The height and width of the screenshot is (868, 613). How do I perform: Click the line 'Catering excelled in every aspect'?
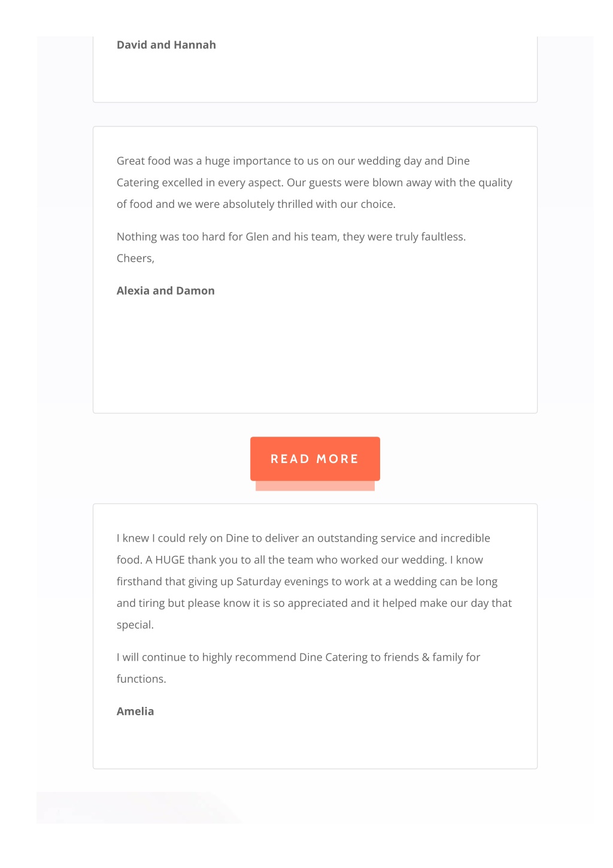(314, 182)
